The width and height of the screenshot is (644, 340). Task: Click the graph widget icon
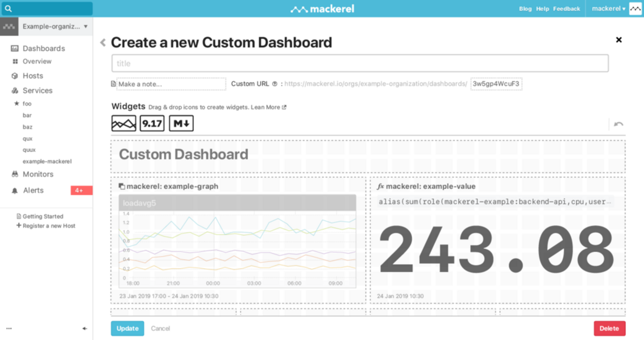pos(123,123)
